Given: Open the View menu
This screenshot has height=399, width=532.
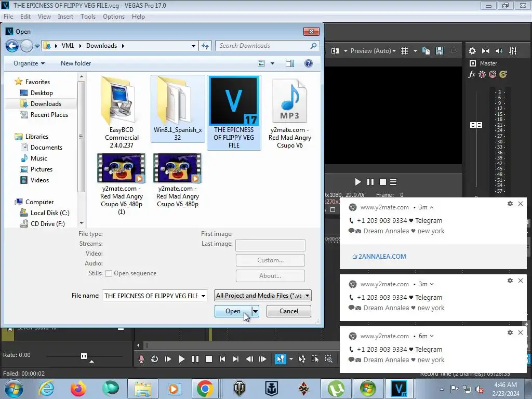Looking at the screenshot, I should 44,17.
